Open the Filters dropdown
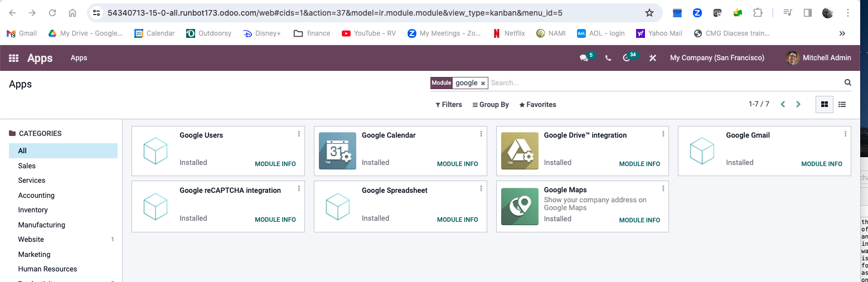The width and height of the screenshot is (868, 282). [x=449, y=105]
